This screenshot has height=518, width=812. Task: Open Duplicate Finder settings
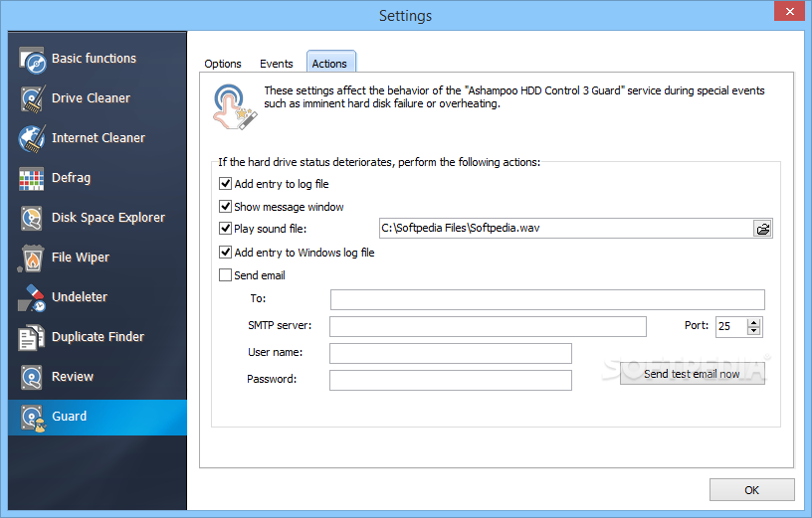point(98,337)
